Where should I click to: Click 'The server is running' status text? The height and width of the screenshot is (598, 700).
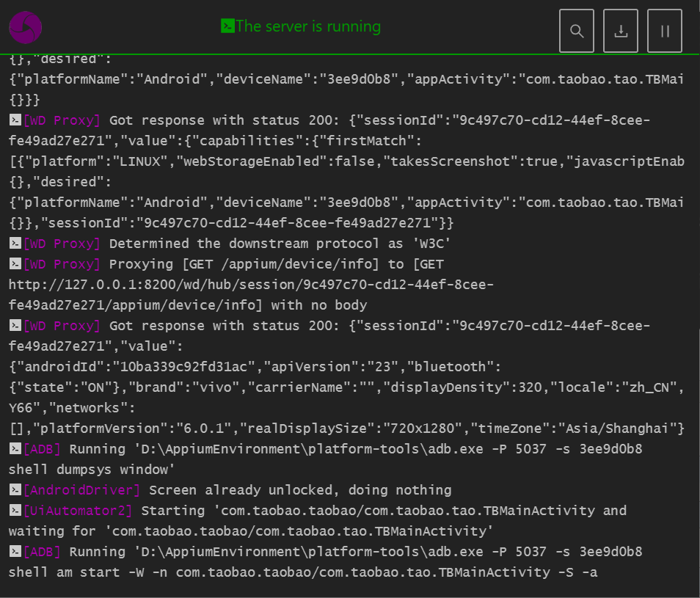(308, 26)
